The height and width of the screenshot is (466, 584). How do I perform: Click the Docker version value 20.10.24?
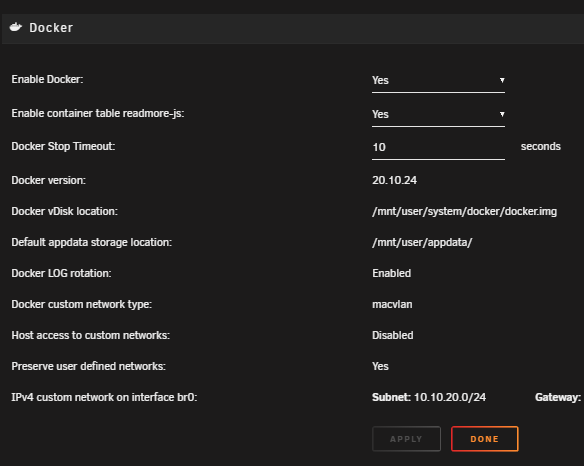click(394, 180)
